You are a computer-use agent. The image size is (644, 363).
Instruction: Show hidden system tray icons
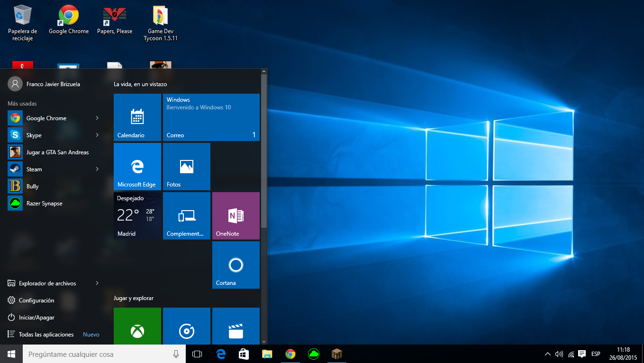(548, 354)
